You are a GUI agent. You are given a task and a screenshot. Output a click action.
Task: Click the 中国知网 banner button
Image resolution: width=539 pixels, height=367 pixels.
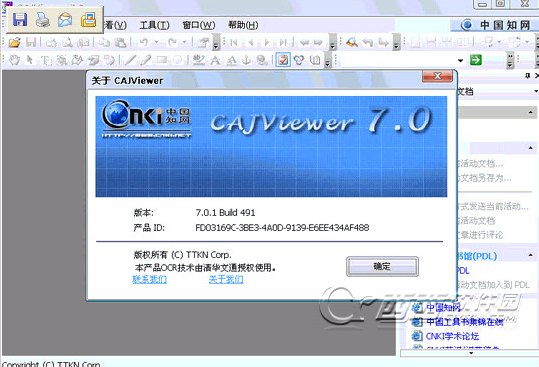(x=495, y=25)
